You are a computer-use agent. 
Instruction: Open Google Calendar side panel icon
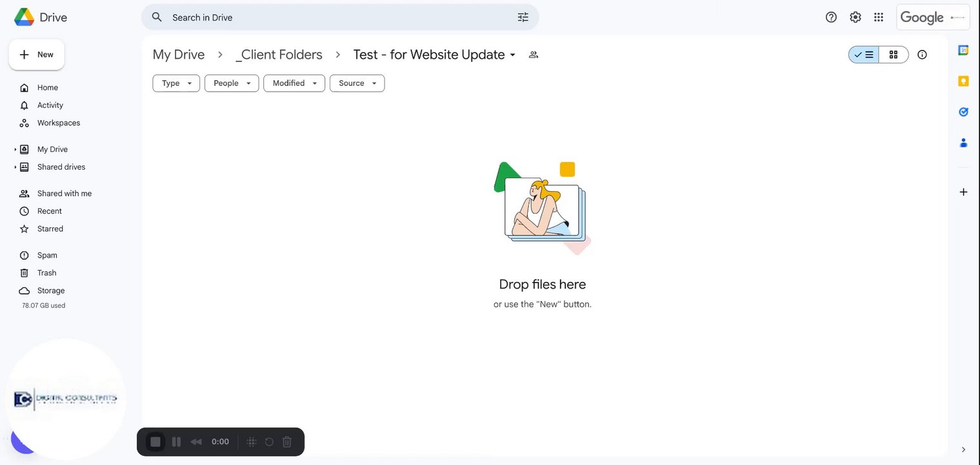click(963, 50)
